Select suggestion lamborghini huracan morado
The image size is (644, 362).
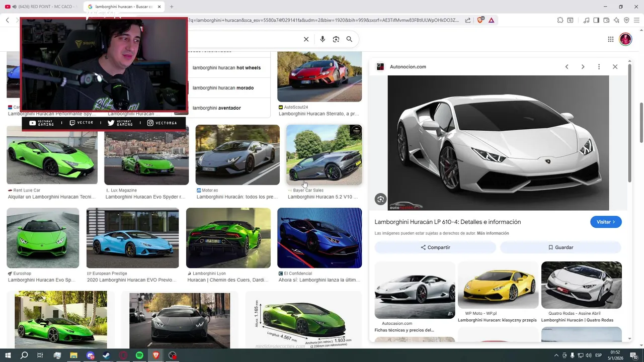[223, 88]
